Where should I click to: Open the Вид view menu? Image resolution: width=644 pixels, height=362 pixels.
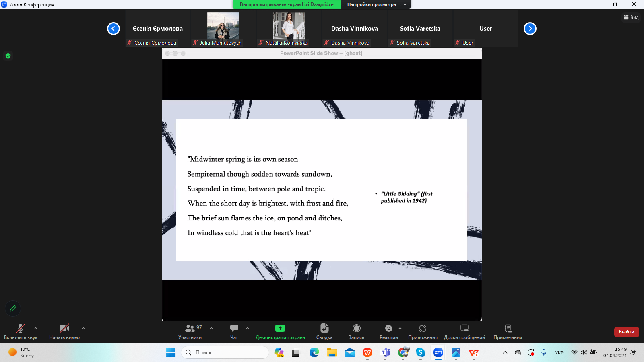(631, 17)
